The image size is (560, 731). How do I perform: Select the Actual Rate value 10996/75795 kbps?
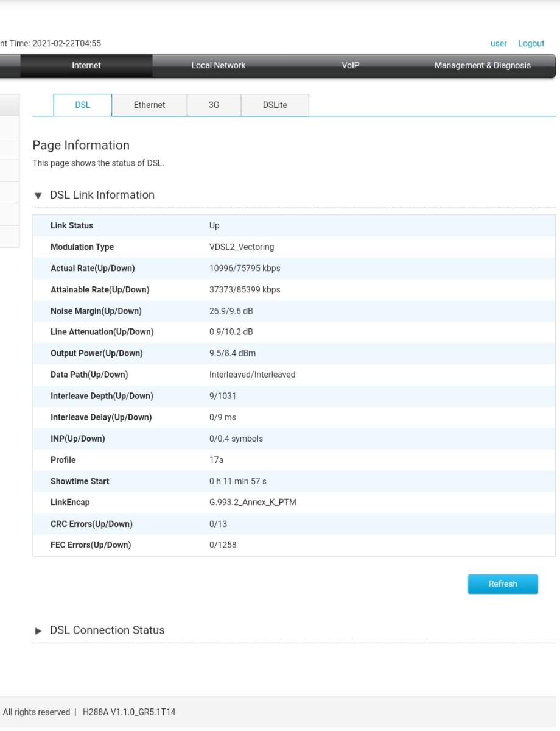(245, 269)
